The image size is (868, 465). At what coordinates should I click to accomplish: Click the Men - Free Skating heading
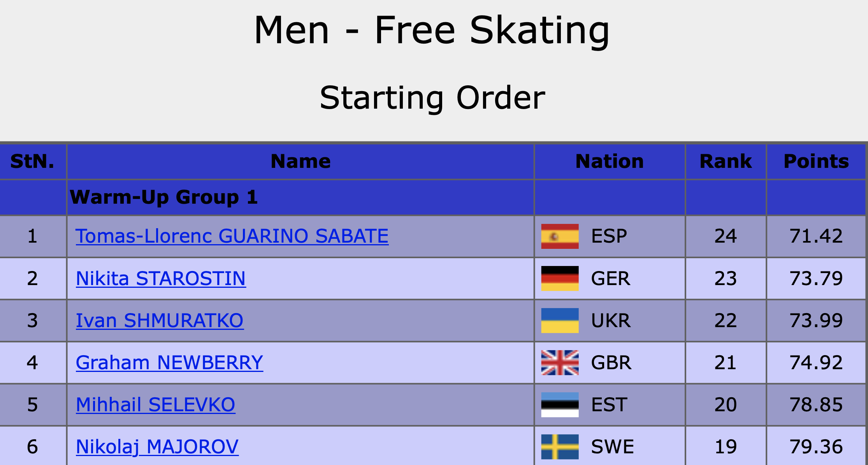click(x=432, y=30)
